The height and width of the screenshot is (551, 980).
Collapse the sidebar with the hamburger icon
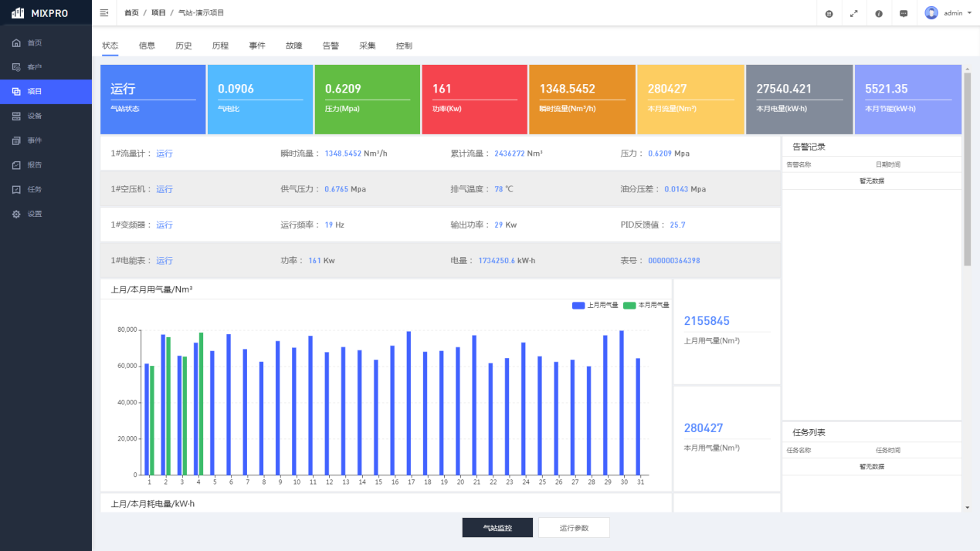[x=104, y=13]
